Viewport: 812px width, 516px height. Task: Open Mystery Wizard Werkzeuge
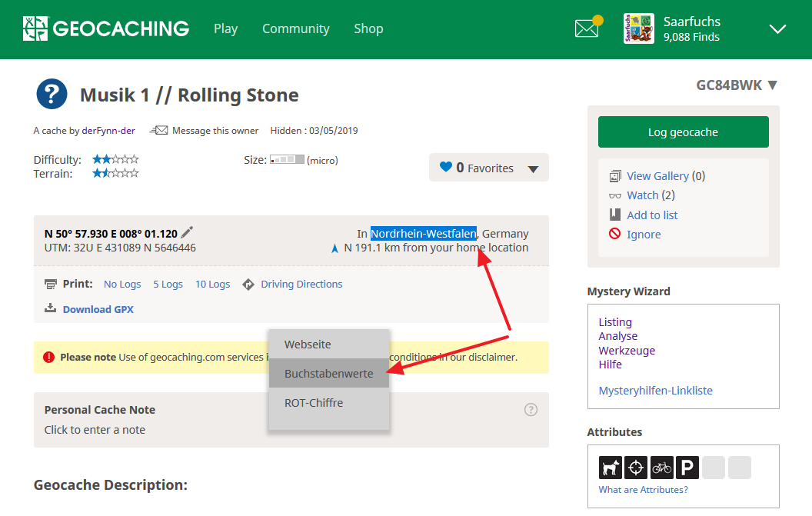click(x=627, y=350)
